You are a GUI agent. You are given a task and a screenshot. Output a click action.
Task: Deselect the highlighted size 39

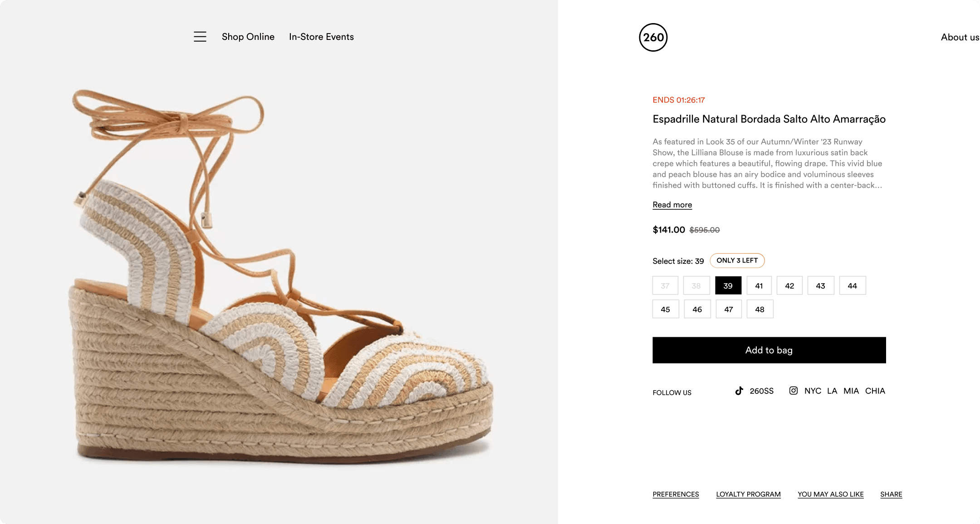click(728, 286)
